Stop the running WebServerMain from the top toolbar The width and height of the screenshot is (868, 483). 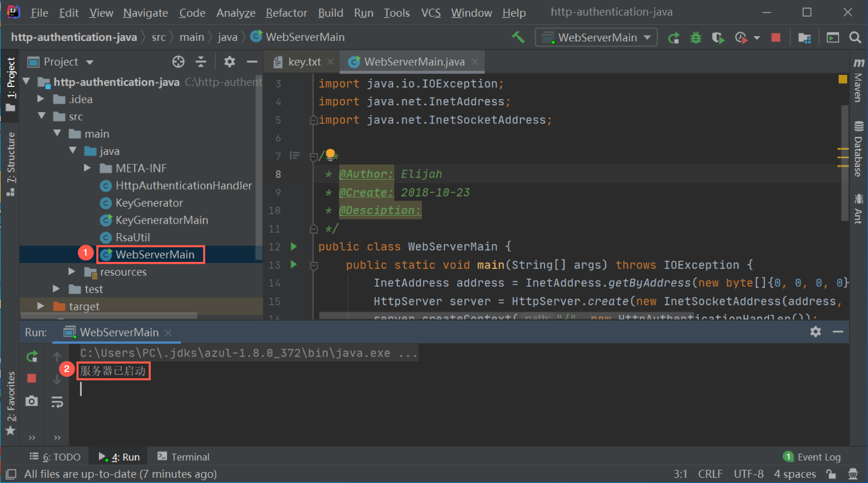(x=776, y=38)
